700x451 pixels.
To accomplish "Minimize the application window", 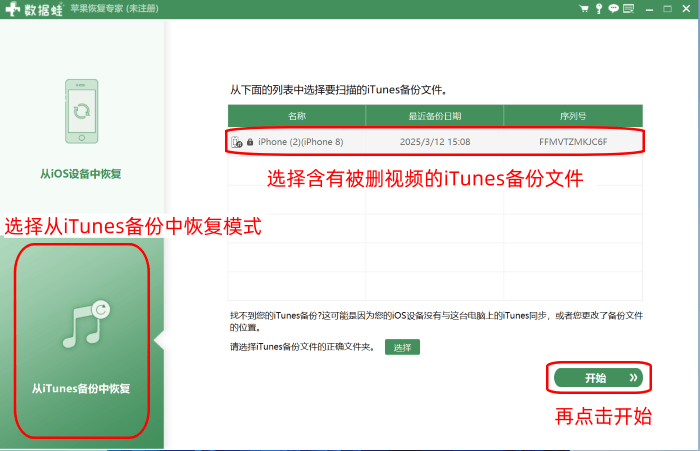I will [648, 9].
